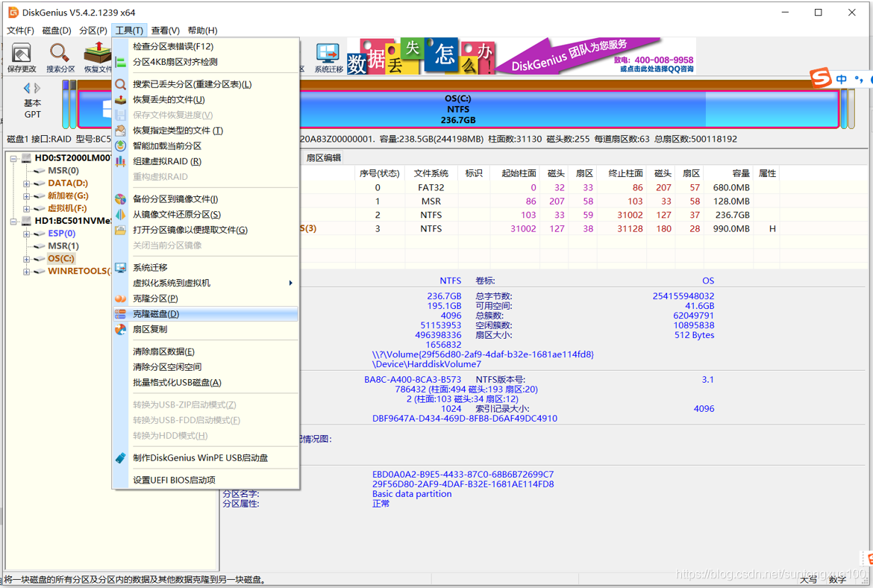Image resolution: width=873 pixels, height=588 pixels.
Task: Switch to the 扇区编辑 tab
Action: point(324,158)
